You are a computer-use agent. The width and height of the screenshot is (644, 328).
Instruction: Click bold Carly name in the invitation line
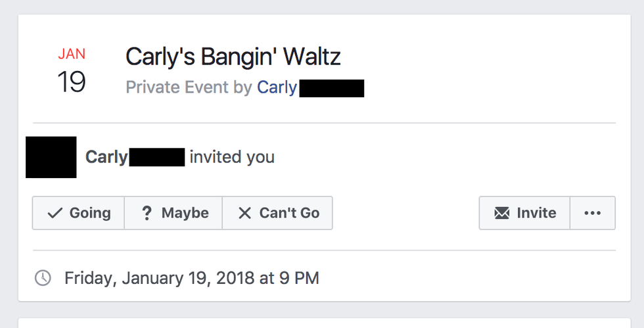(106, 158)
